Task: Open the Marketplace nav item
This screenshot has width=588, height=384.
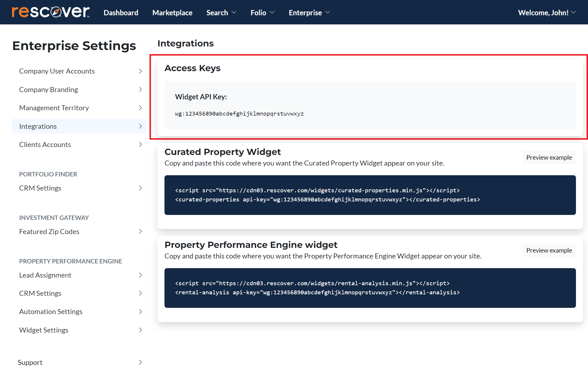Action: (172, 13)
